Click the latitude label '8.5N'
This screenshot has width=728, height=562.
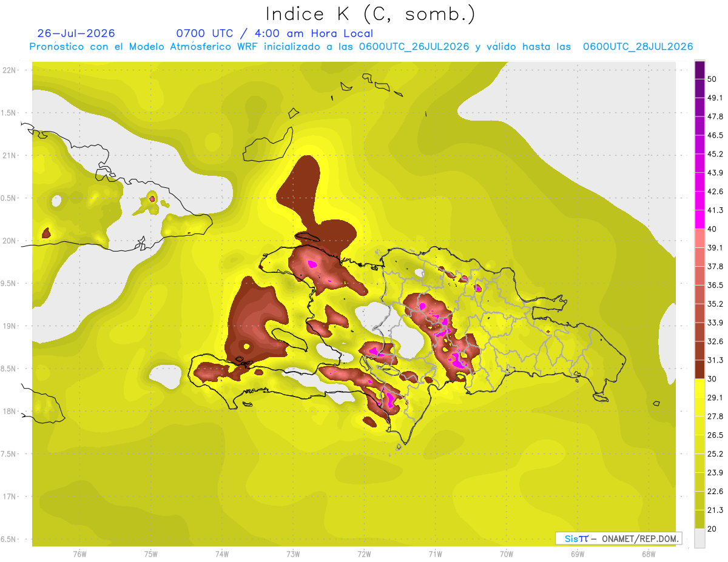tap(9, 369)
